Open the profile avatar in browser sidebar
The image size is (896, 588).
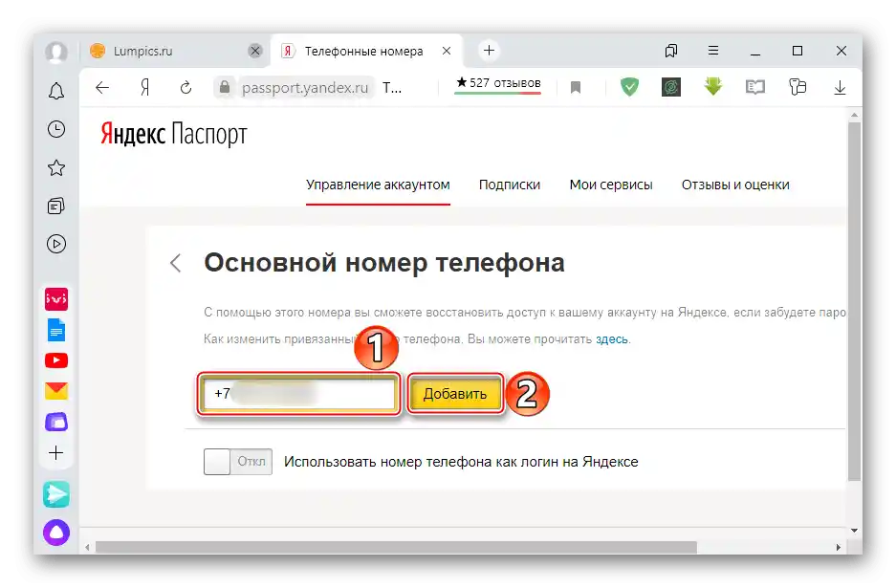[56, 52]
